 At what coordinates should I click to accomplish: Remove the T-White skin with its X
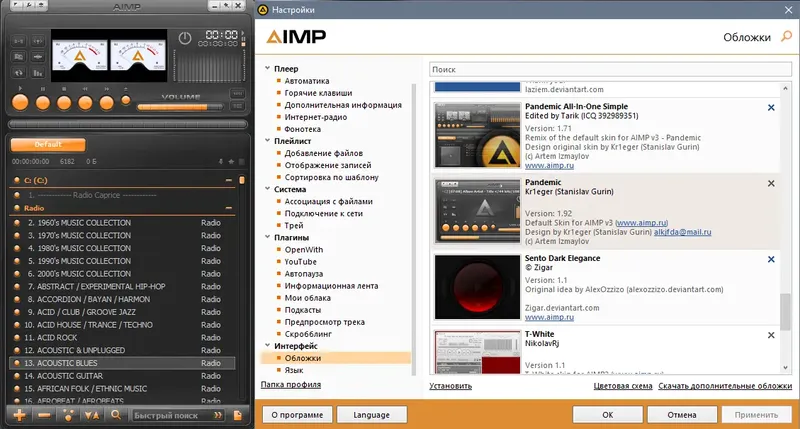(x=771, y=335)
